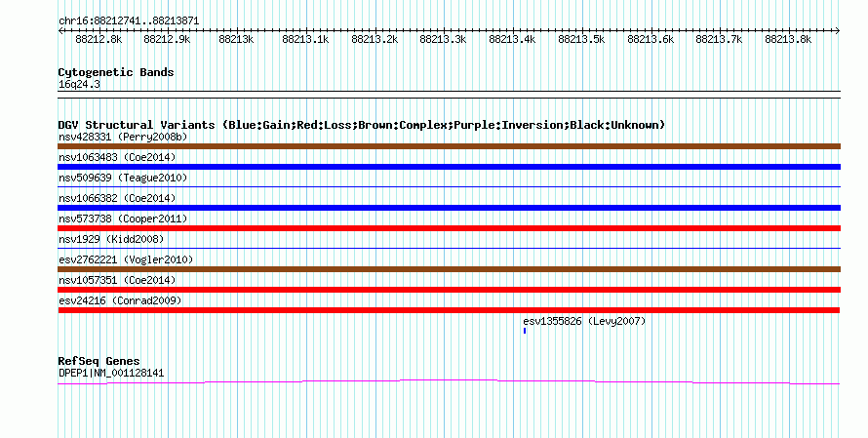Select the red esv24216 loss bar
The image size is (868, 438).
click(449, 310)
